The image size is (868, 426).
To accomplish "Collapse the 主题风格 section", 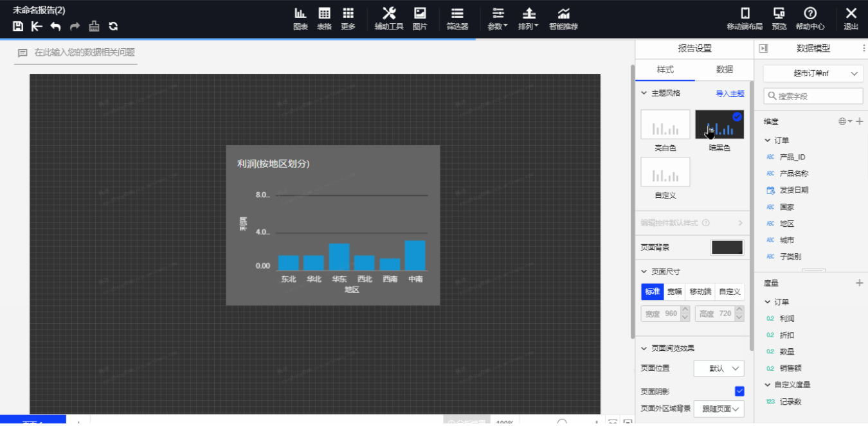I will 644,93.
